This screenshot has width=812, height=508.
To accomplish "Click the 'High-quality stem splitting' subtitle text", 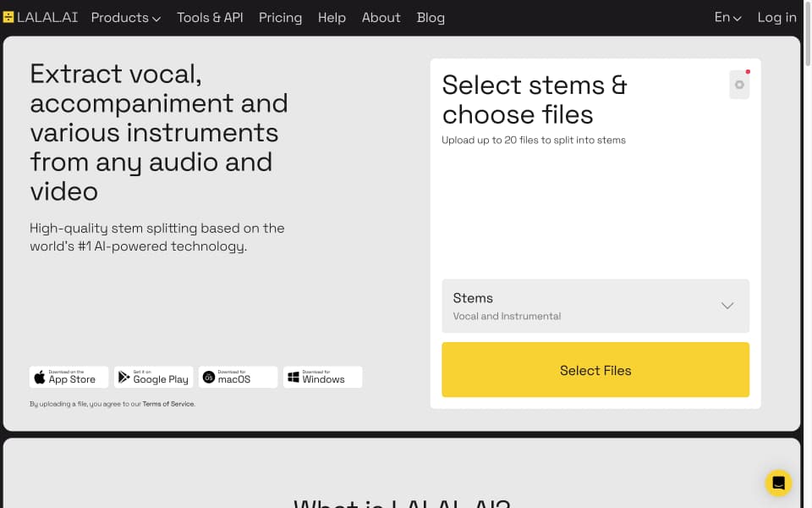I will pyautogui.click(x=157, y=237).
